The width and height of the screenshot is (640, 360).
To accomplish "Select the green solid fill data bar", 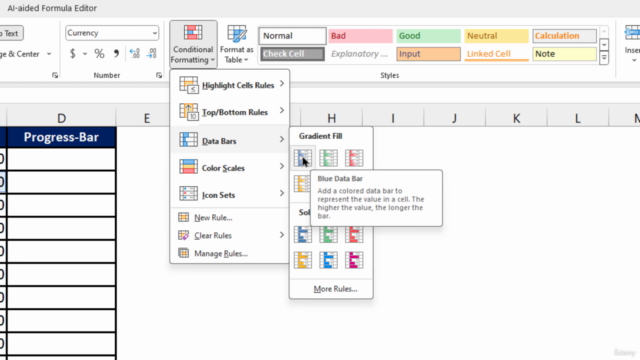I will tap(329, 235).
